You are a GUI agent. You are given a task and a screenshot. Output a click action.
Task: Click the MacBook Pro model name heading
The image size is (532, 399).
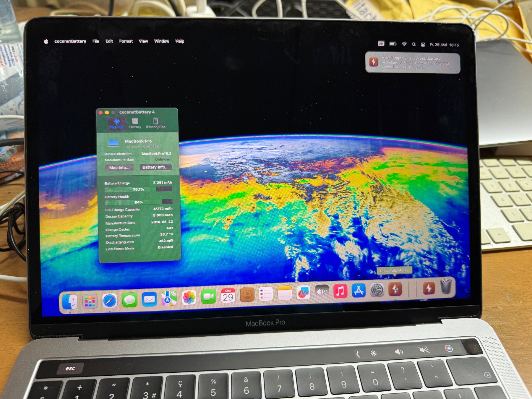pos(138,141)
